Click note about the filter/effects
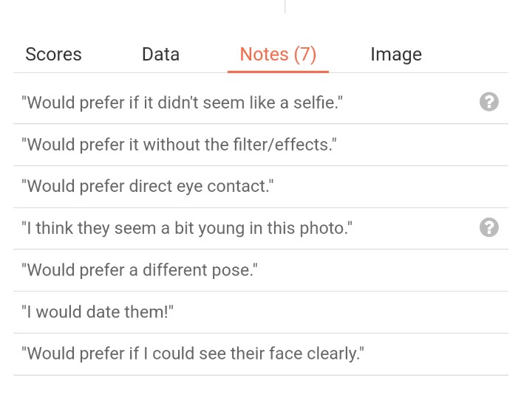This screenshot has width=521, height=420. (179, 145)
